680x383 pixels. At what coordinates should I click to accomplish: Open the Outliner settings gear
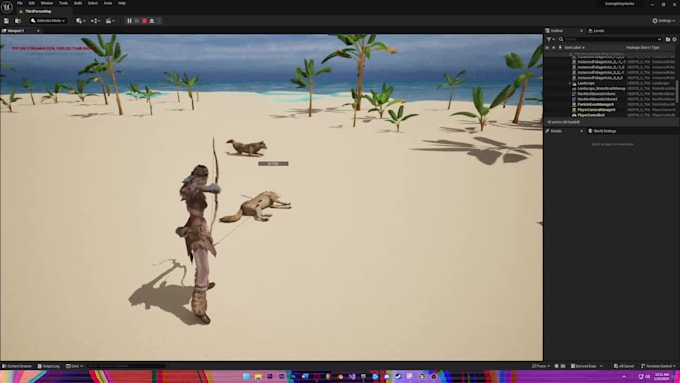[x=674, y=39]
